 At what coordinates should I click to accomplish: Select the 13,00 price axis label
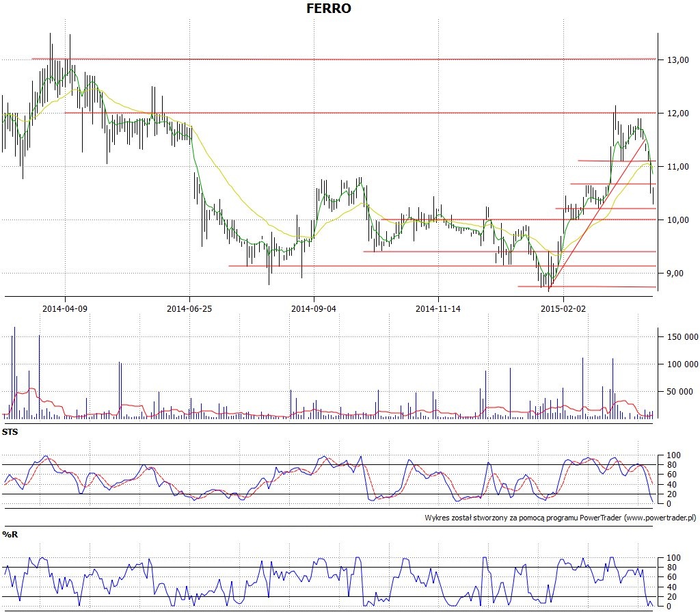point(678,60)
